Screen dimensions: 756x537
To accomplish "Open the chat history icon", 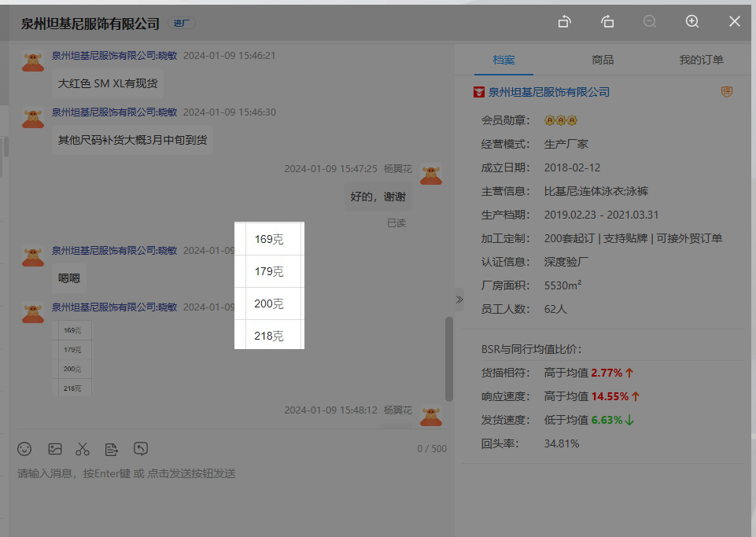I will tap(141, 449).
